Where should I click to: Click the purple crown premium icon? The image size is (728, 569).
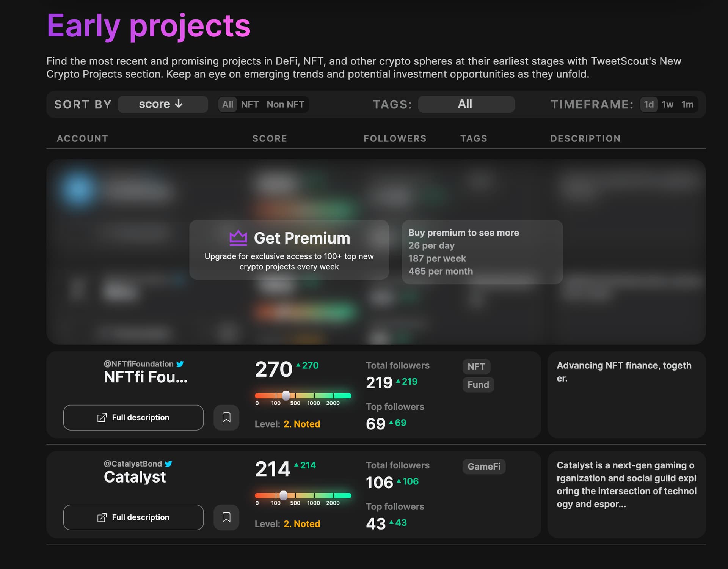pyautogui.click(x=238, y=238)
